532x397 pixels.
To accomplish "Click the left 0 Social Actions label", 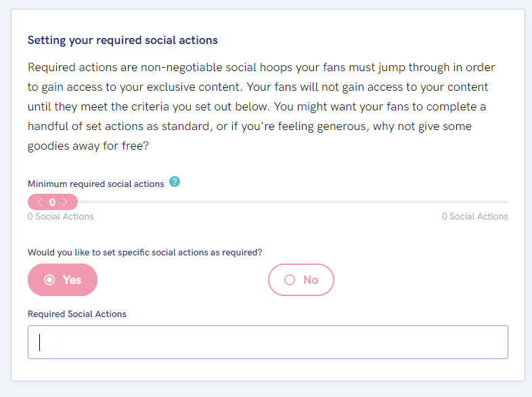I will point(61,216).
